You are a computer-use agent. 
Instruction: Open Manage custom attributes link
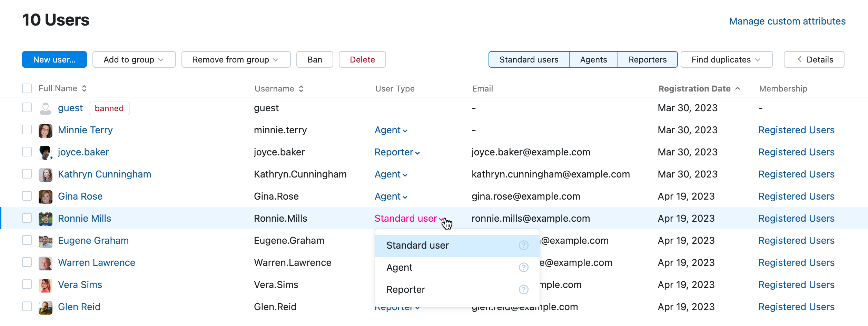[x=787, y=21]
